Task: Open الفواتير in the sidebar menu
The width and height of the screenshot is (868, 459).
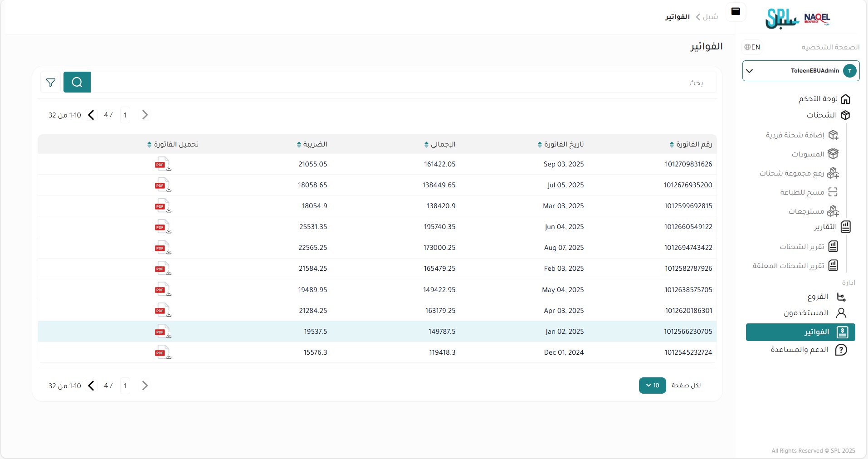Action: click(x=800, y=332)
